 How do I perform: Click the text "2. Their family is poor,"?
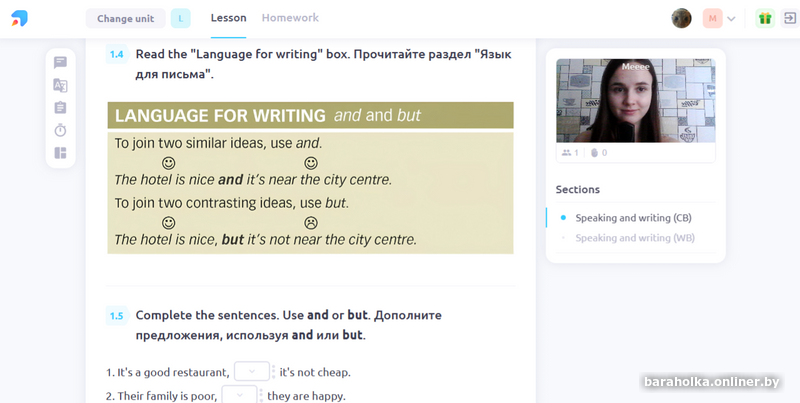[x=162, y=396]
